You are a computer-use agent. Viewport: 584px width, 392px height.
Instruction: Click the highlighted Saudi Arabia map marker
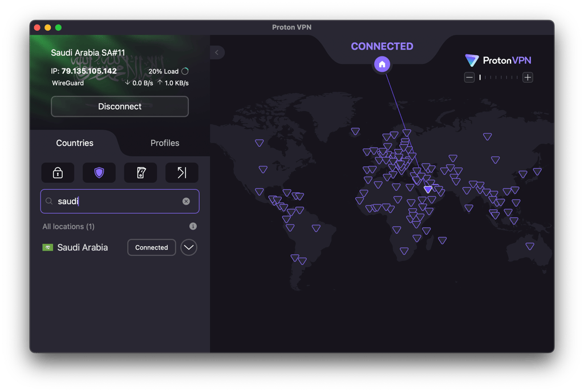(428, 189)
